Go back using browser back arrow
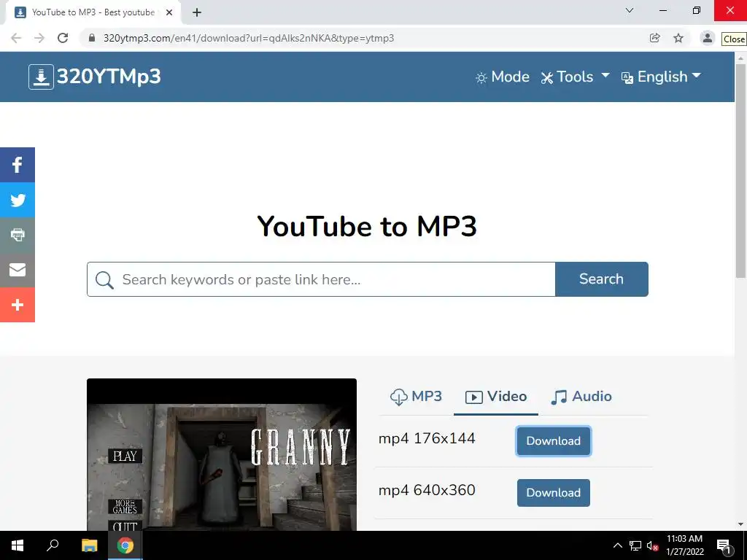Image resolution: width=747 pixels, height=560 pixels. pos(16,38)
